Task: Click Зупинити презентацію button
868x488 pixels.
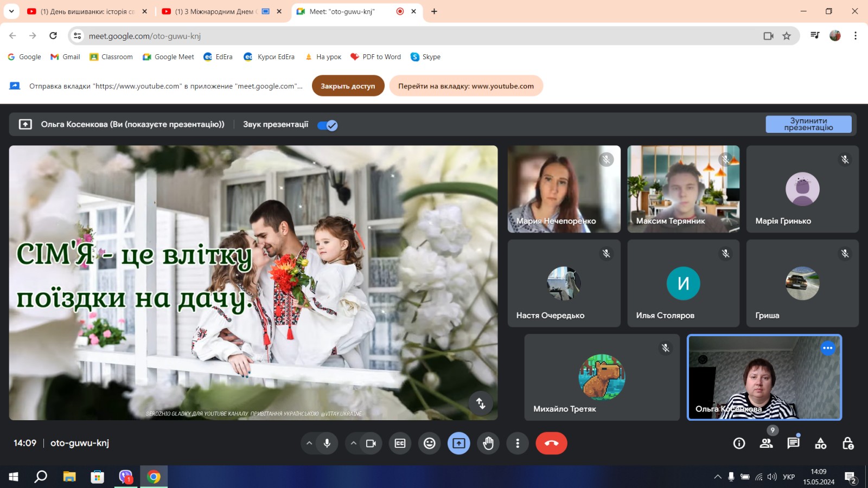Action: click(x=808, y=124)
